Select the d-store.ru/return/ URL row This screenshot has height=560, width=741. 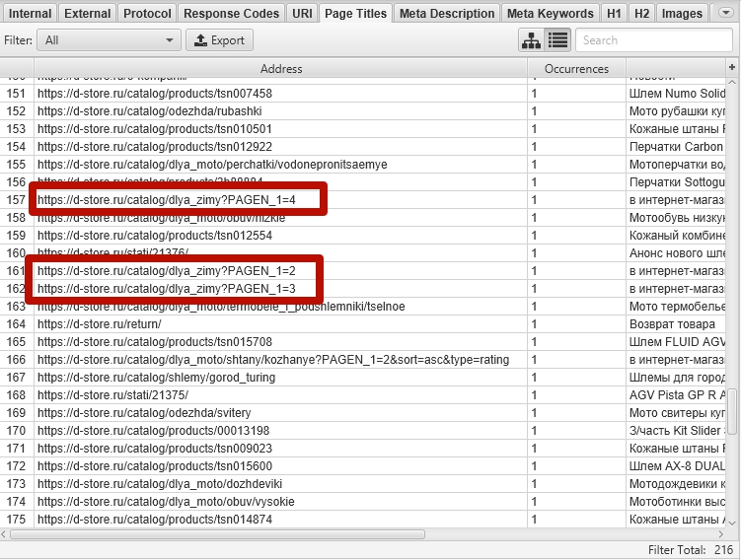[363, 324]
